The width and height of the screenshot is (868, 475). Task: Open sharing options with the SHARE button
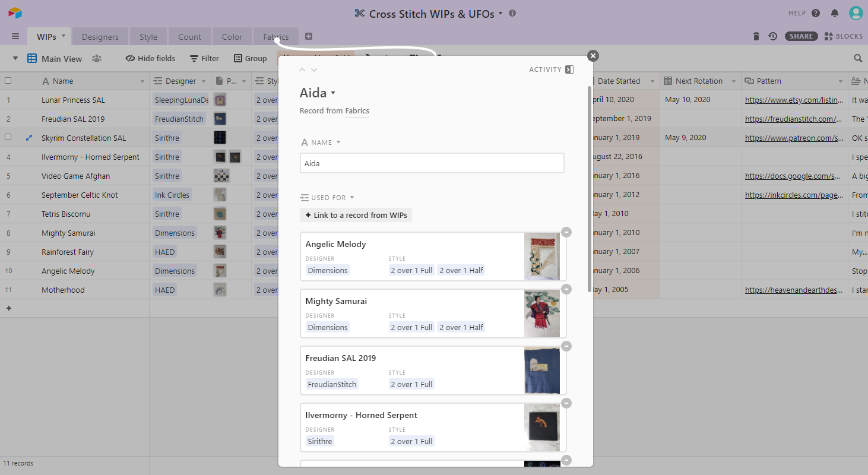(x=801, y=36)
